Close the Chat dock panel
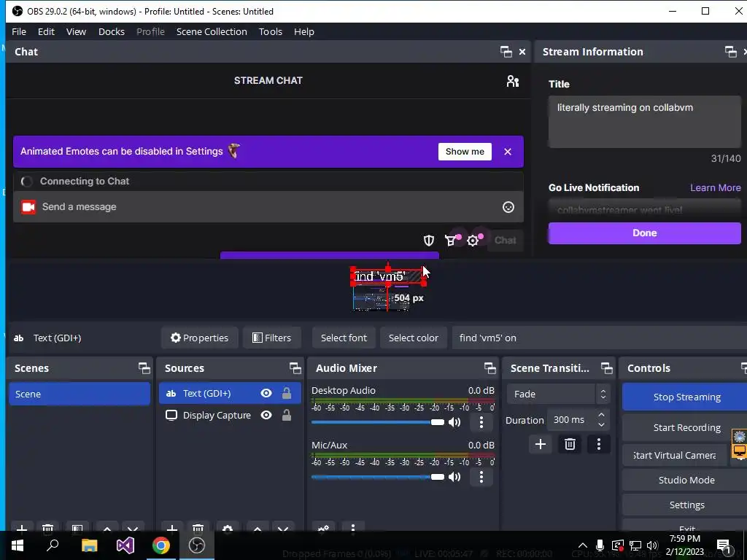The image size is (747, 560). [x=522, y=52]
